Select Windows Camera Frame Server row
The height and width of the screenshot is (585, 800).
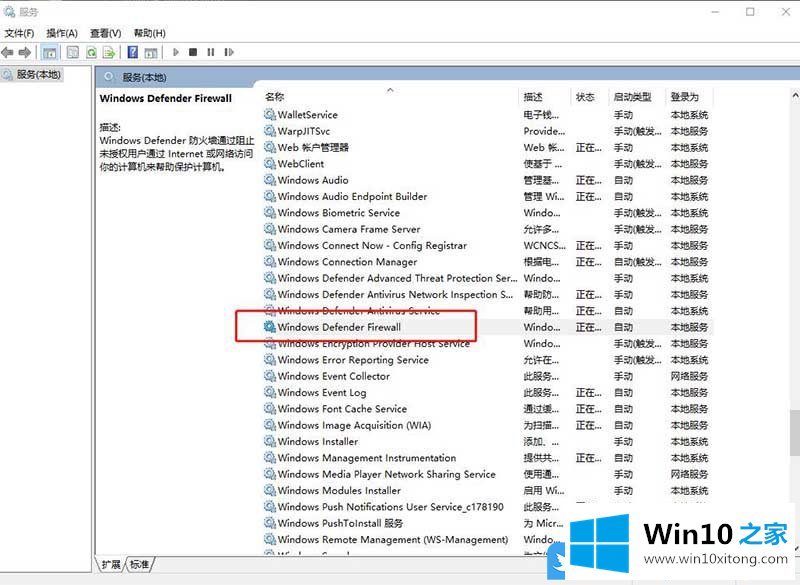[487, 229]
